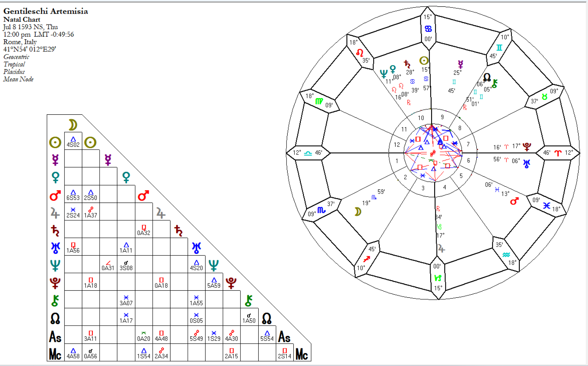Click the Neptune glyph in the chart wheel
Viewport: 588px width, 366px height.
(384, 74)
